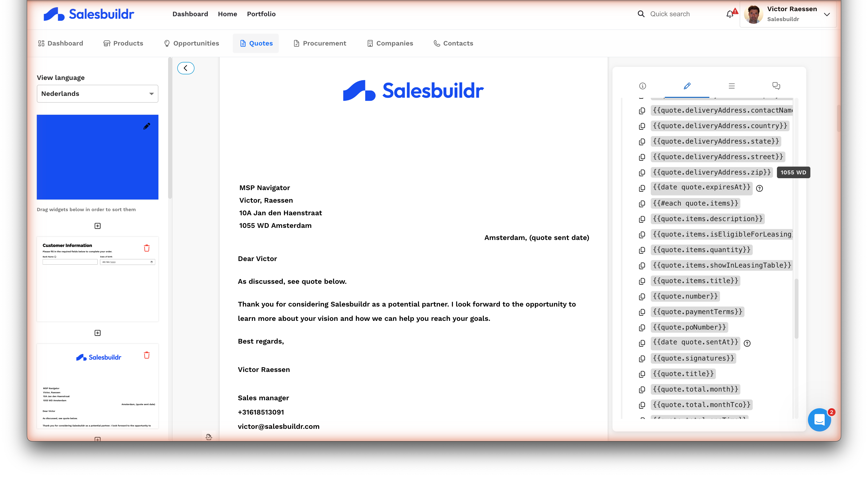Copy the quote.deliveryAddress.country variable

pos(642,126)
